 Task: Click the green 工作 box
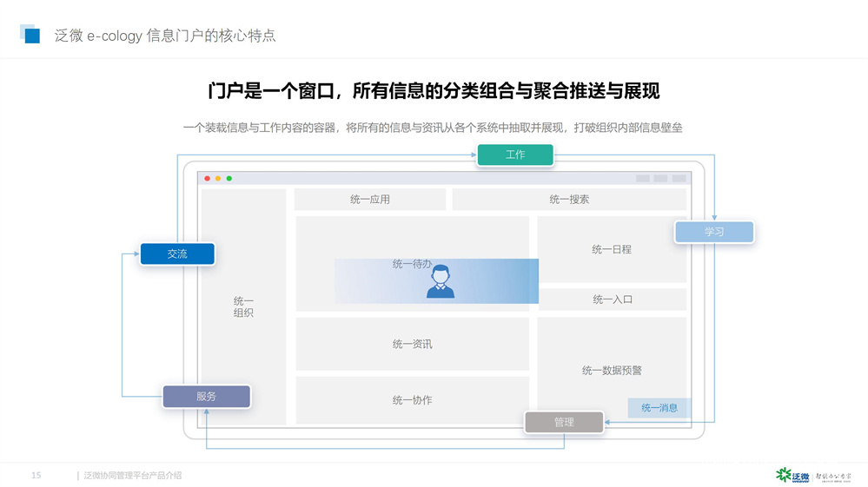(515, 155)
